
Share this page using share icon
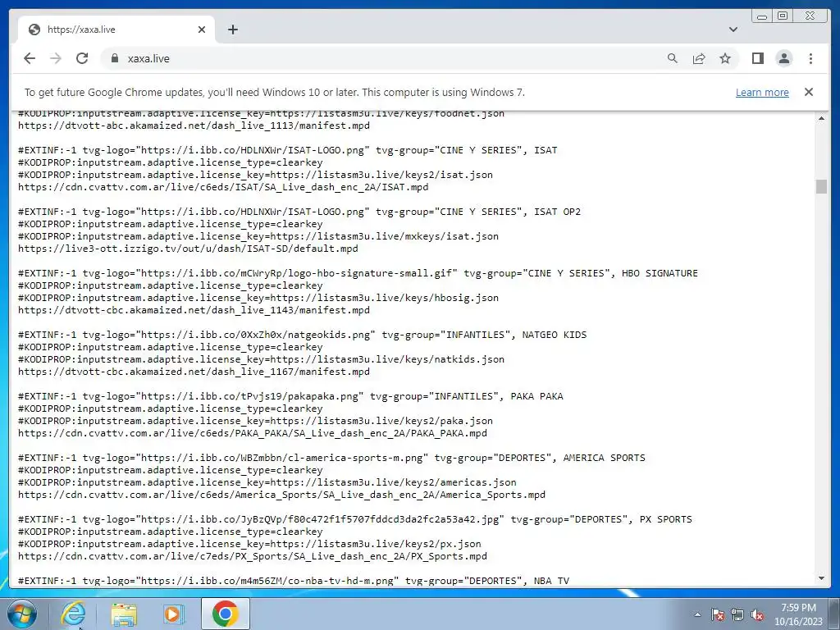(x=699, y=58)
